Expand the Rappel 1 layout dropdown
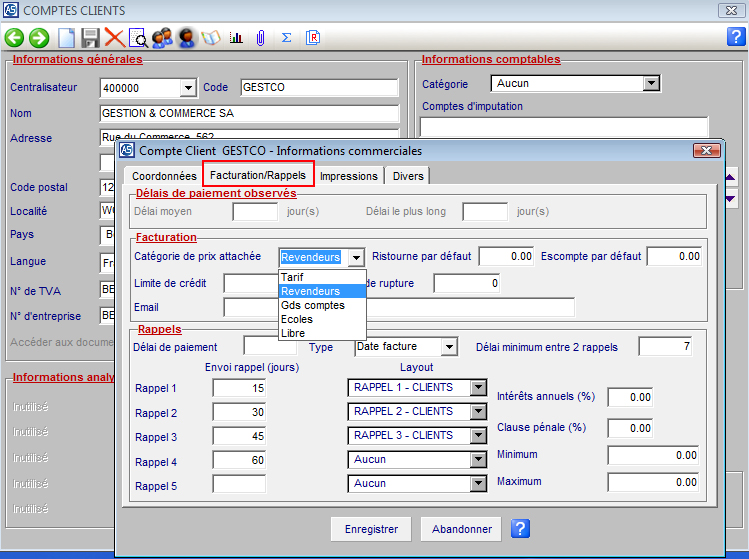This screenshot has width=749, height=559. pyautogui.click(x=478, y=388)
